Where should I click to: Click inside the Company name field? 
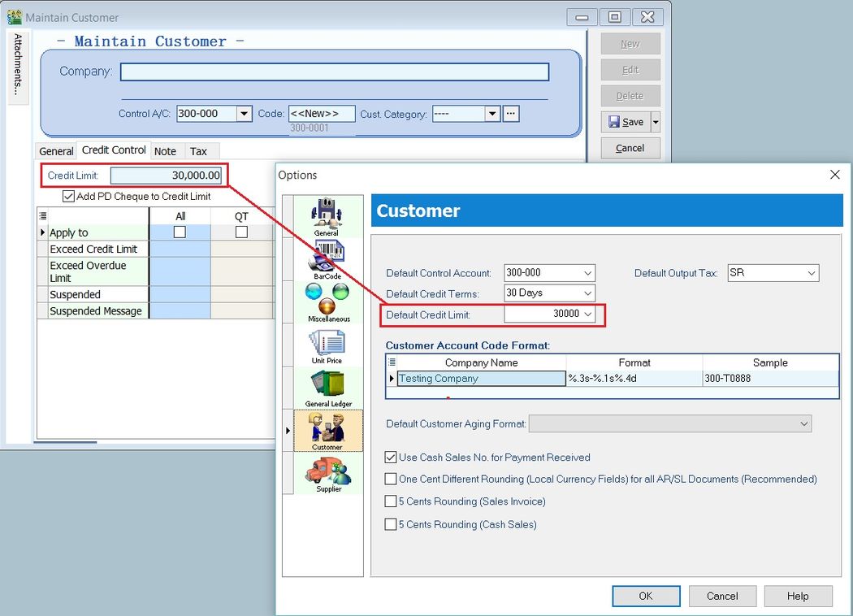click(x=333, y=72)
